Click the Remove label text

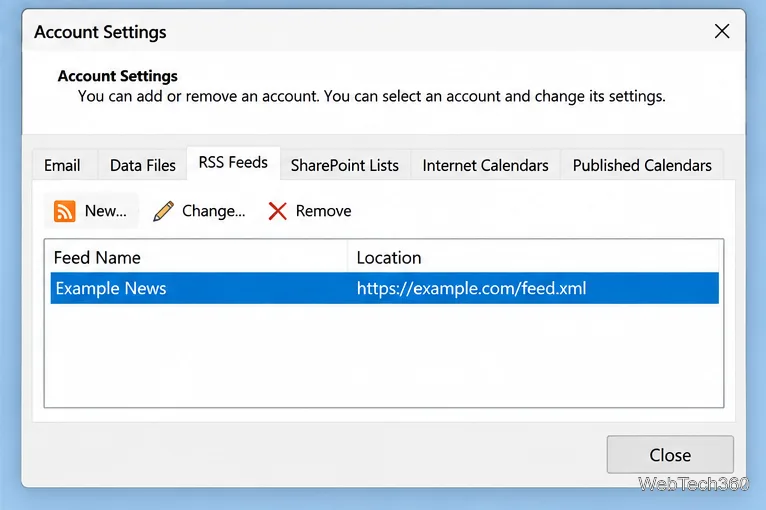coord(323,211)
